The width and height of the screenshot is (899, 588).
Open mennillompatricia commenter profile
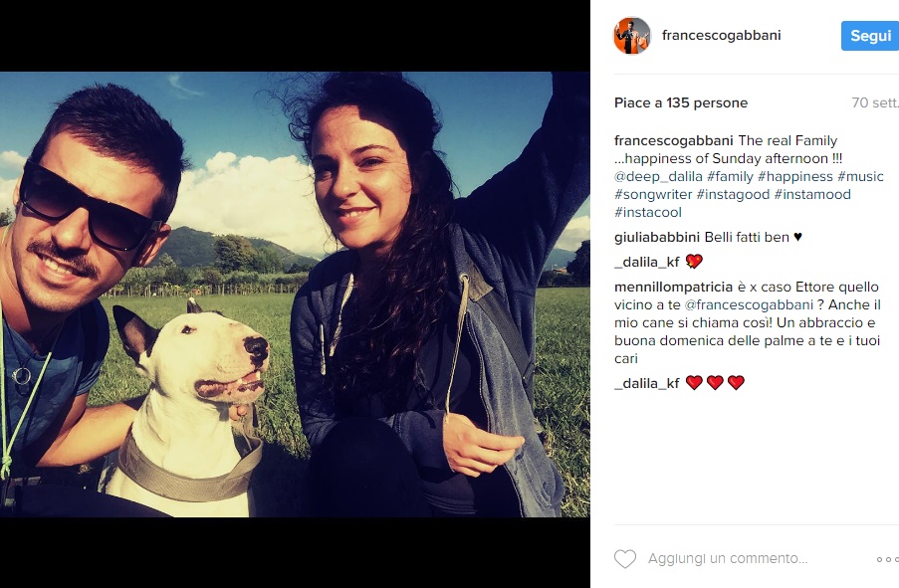click(674, 288)
